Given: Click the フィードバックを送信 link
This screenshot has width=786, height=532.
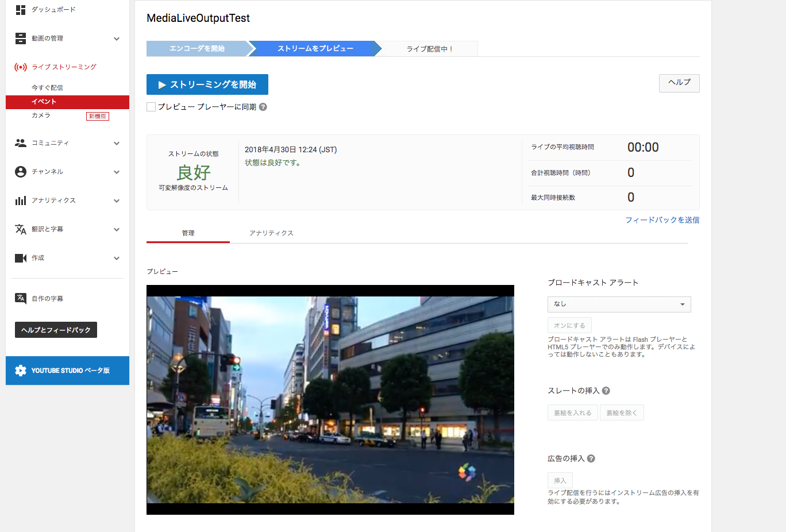Looking at the screenshot, I should tap(662, 220).
